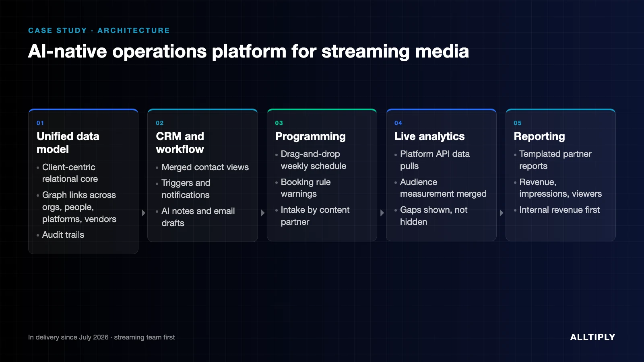Select the 'Live analytics' card heading
This screenshot has width=644, height=362.
(429, 136)
